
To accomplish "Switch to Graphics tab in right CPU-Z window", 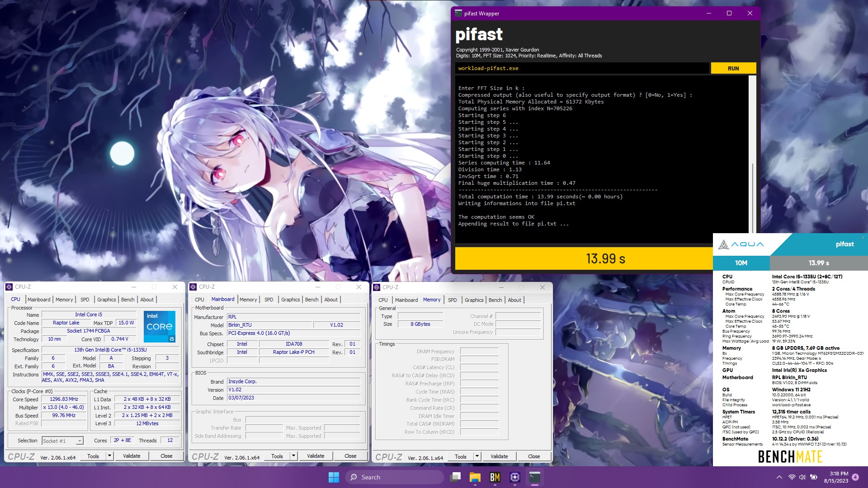I will point(474,300).
